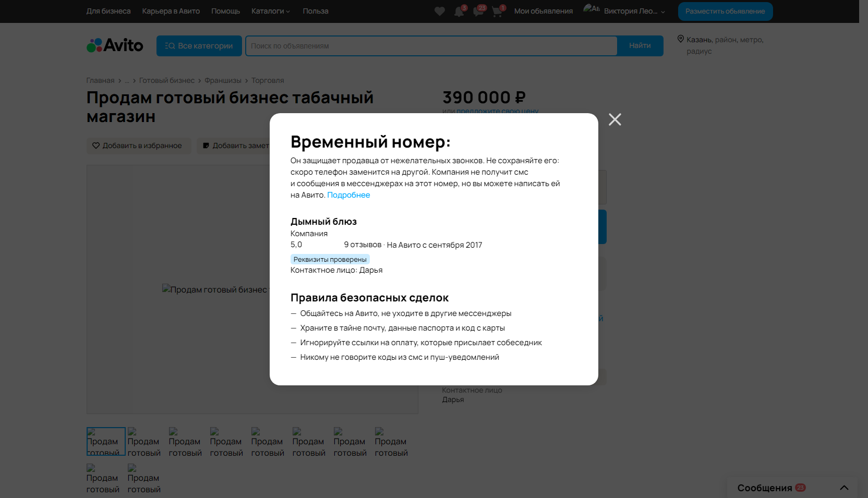Open the Главная breadcrumb
This screenshot has height=498, width=868.
pos(100,80)
